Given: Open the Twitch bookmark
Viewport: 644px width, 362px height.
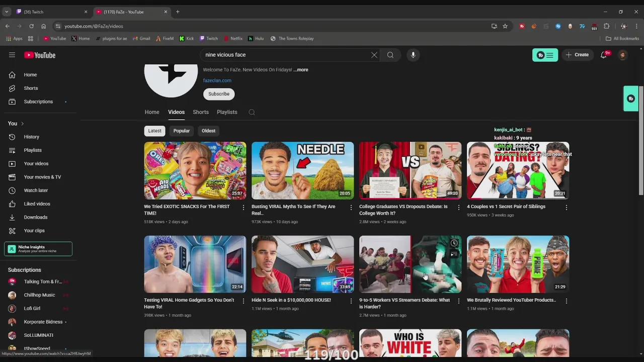Looking at the screenshot, I should point(209,38).
